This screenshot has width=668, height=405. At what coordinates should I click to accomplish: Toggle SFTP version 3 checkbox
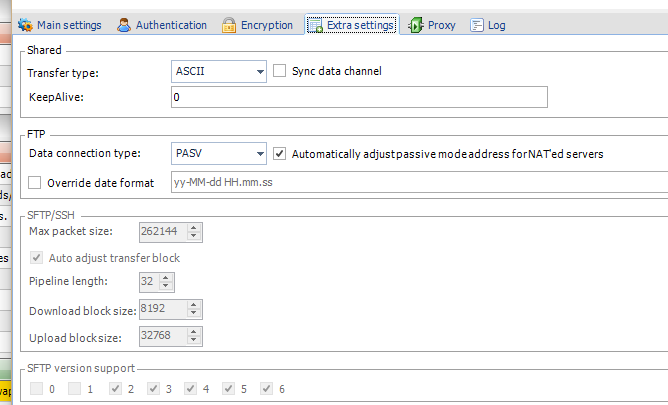pos(153,389)
